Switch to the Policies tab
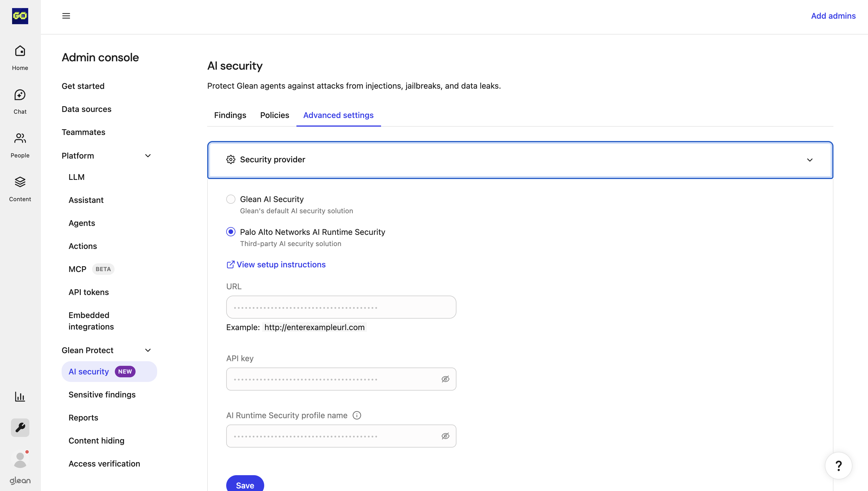 tap(275, 115)
